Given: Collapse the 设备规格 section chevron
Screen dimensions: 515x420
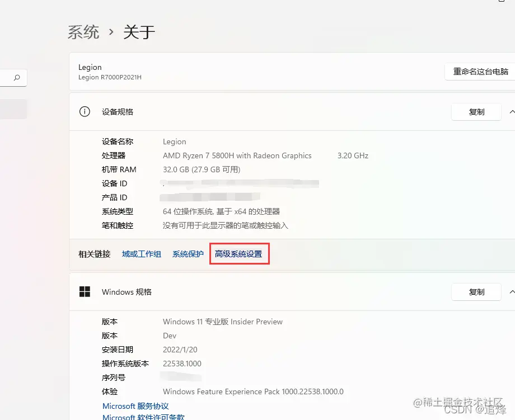Looking at the screenshot, I should [512, 112].
